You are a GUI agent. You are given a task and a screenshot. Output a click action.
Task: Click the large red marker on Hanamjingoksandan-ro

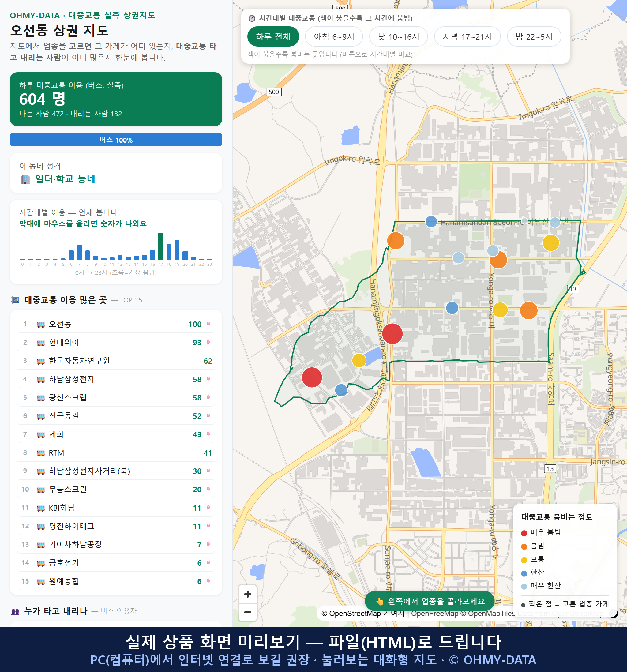(392, 333)
